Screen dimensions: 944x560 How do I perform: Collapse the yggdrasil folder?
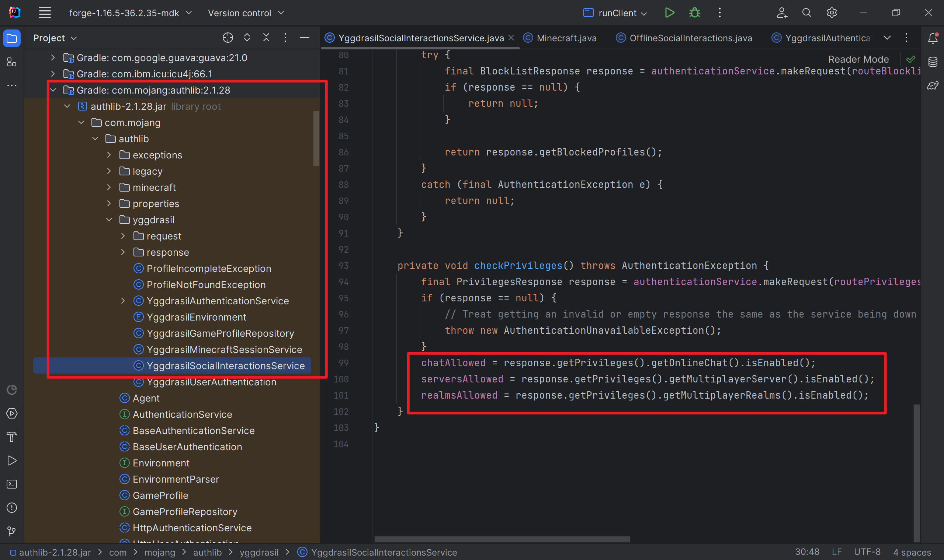click(x=109, y=220)
